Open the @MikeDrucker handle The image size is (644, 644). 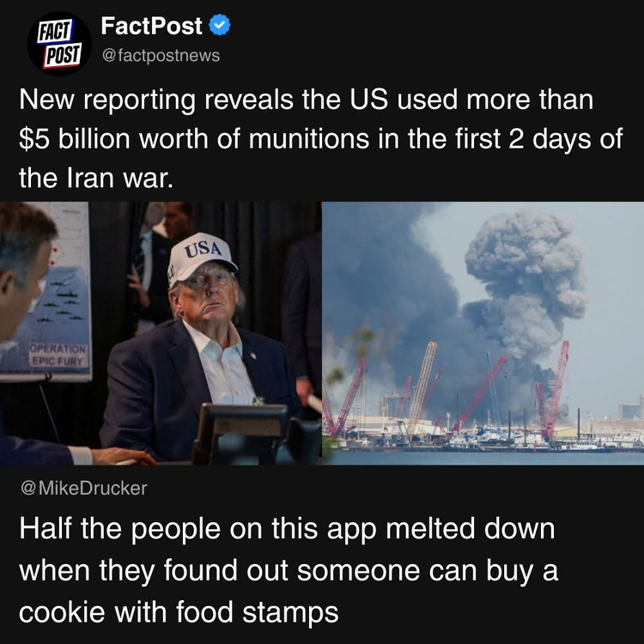(x=84, y=489)
